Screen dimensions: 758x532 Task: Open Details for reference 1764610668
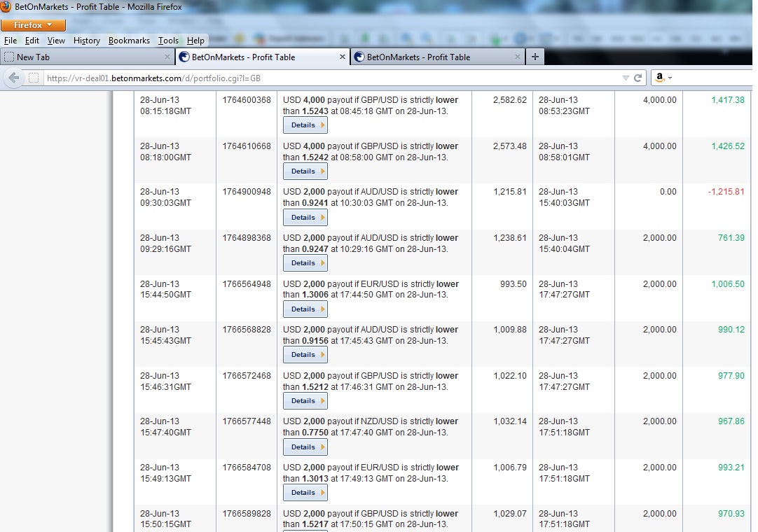point(305,171)
